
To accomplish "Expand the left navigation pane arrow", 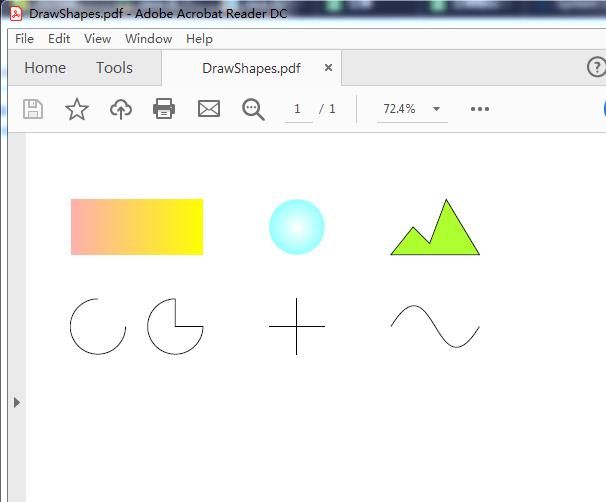I will pyautogui.click(x=16, y=402).
